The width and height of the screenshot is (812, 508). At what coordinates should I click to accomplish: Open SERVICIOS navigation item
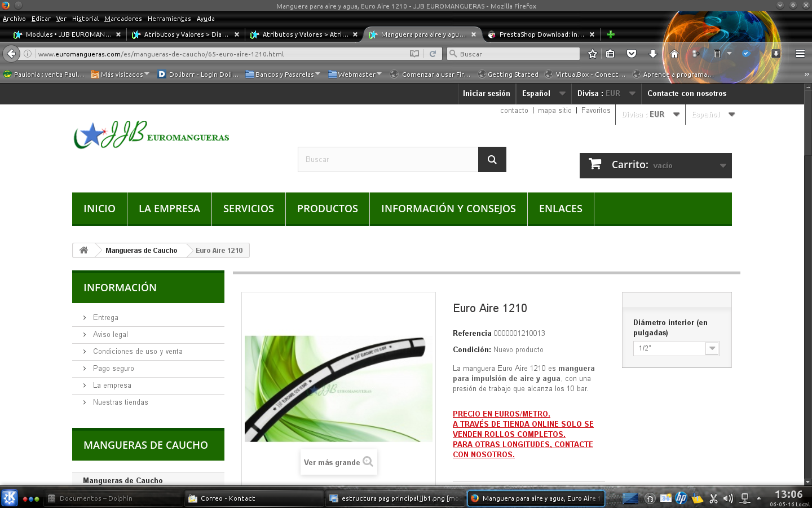tap(249, 209)
